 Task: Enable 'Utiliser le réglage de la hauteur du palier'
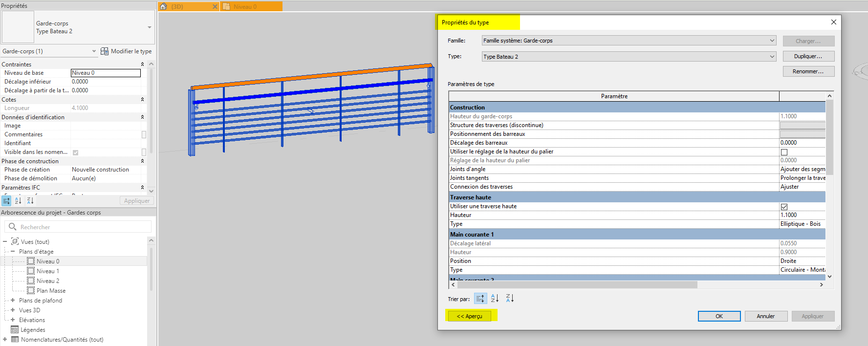click(784, 152)
